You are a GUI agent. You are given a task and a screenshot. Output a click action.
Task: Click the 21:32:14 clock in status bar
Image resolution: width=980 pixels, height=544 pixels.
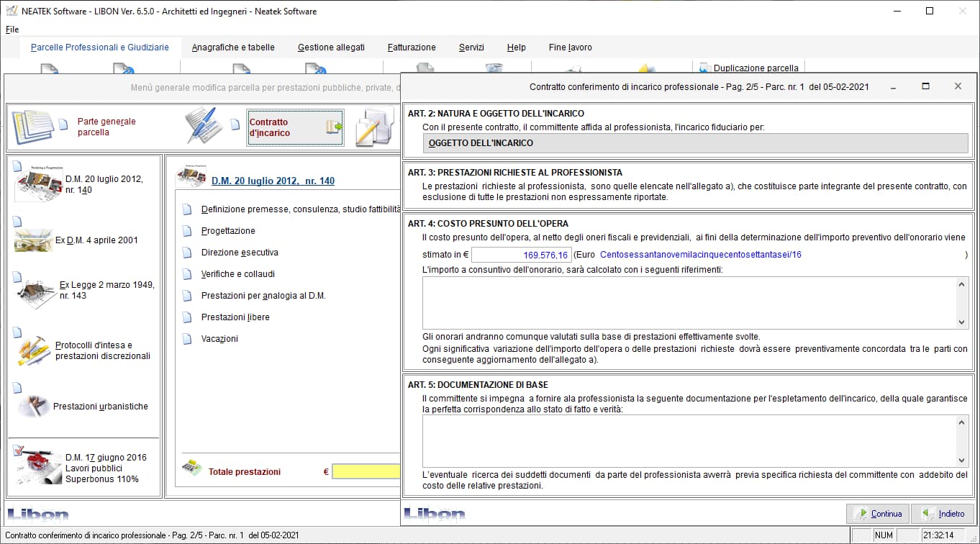[938, 535]
